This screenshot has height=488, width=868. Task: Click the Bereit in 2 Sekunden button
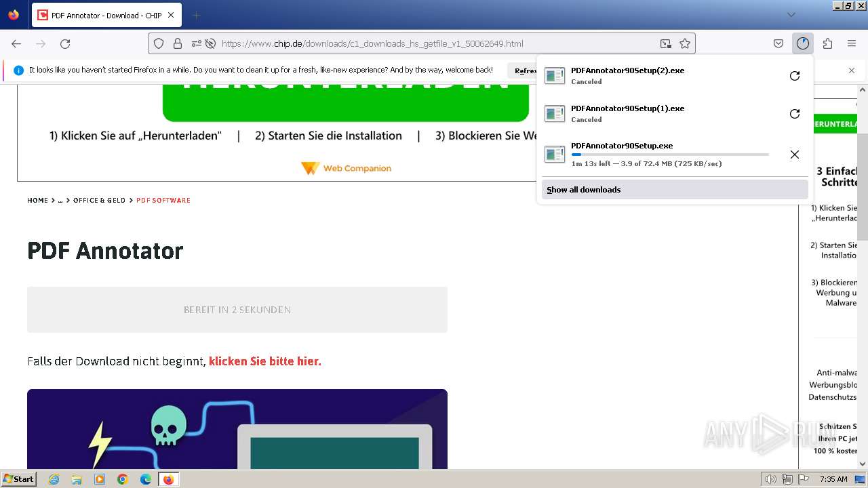237,310
